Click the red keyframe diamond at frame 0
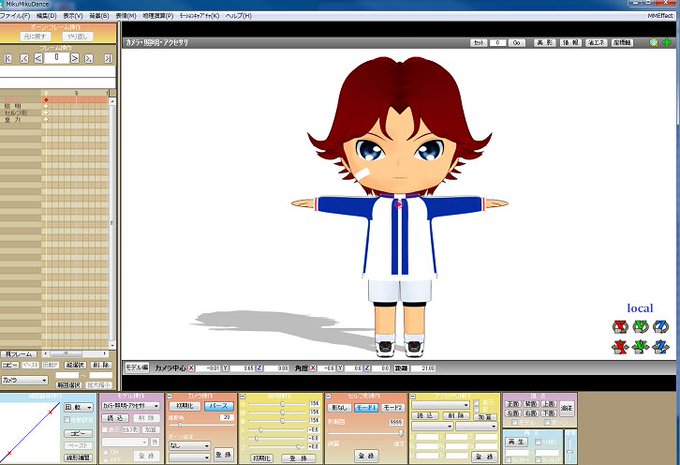This screenshot has width=680, height=465. 46,100
